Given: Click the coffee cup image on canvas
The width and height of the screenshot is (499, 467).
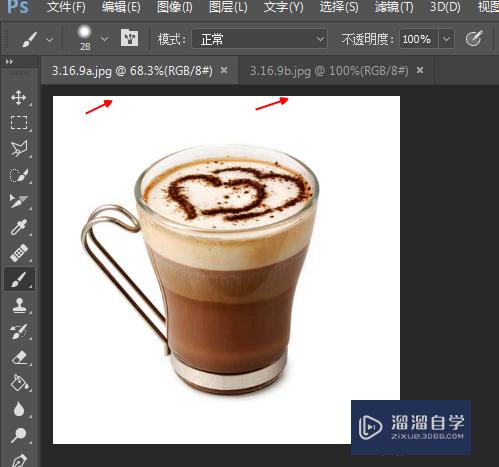Looking at the screenshot, I should coord(200,270).
